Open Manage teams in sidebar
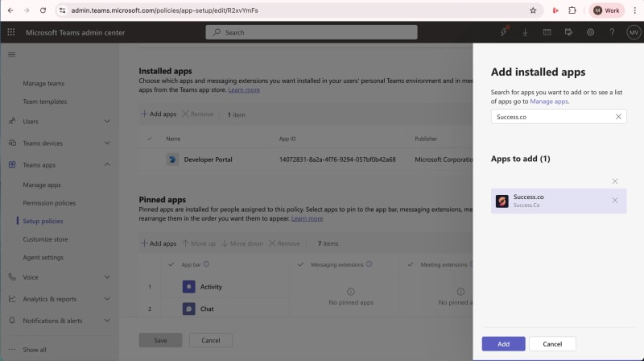Image resolution: width=644 pixels, height=361 pixels. coord(43,84)
